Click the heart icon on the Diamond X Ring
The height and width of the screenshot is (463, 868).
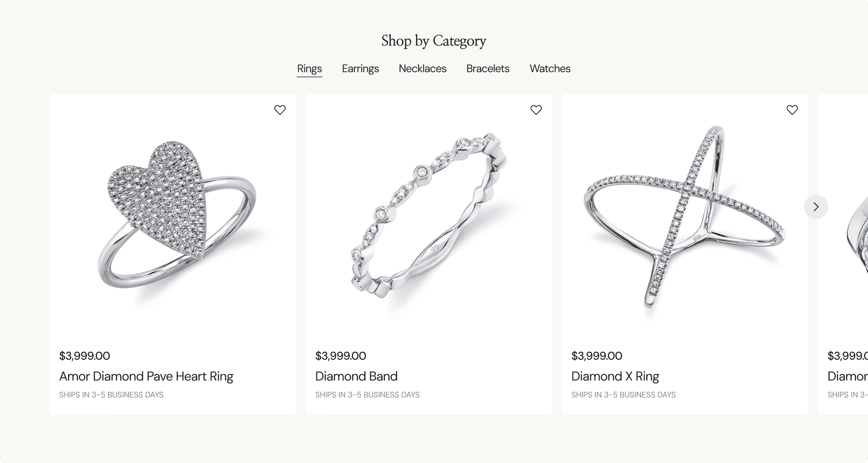pyautogui.click(x=792, y=110)
